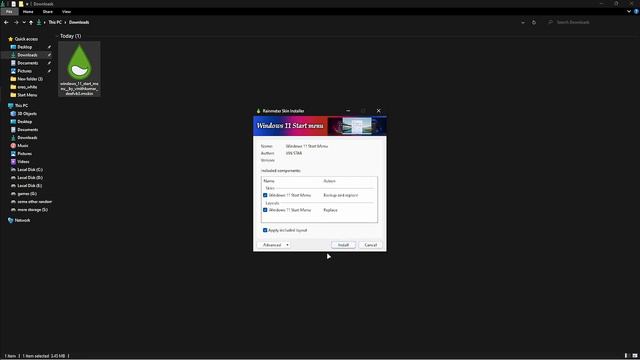The height and width of the screenshot is (360, 640).
Task: Open recent locations dropdown
Action: [x=24, y=22]
